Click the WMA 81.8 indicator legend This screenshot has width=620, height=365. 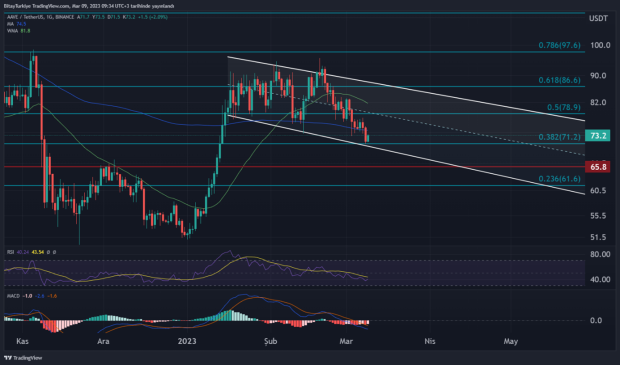pos(19,31)
